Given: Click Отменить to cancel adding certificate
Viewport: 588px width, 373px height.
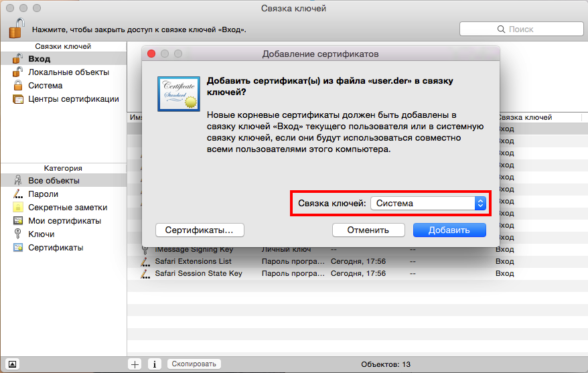Looking at the screenshot, I should coord(368,230).
